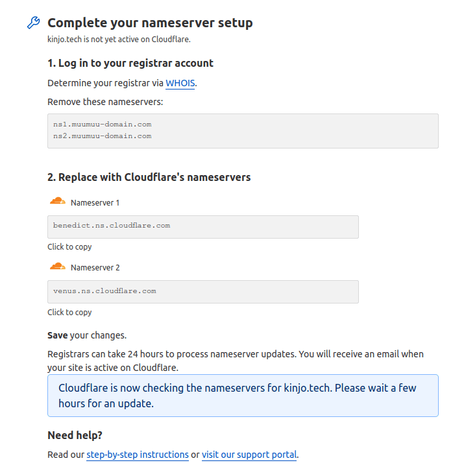The width and height of the screenshot is (453, 476).
Task: Copy benedict.ns.cloudflare.com nameserver field
Action: tap(203, 227)
